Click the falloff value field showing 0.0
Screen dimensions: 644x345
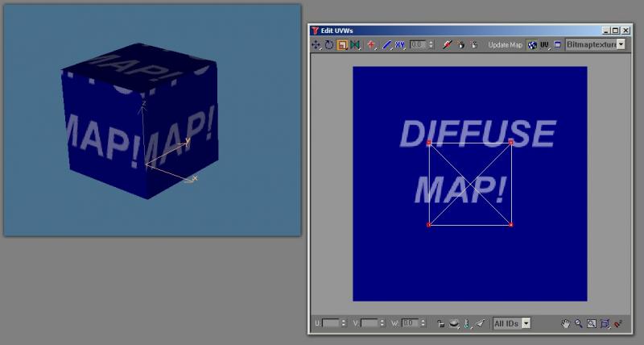[418, 44]
